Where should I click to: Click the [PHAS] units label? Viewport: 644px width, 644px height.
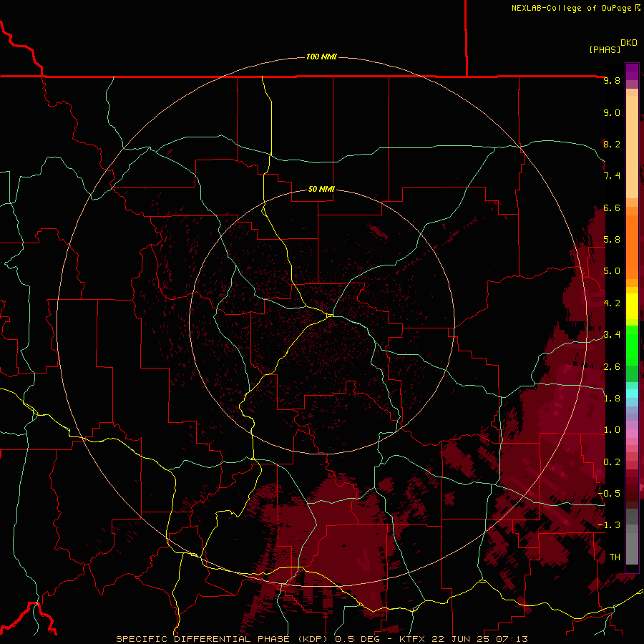pos(605,49)
